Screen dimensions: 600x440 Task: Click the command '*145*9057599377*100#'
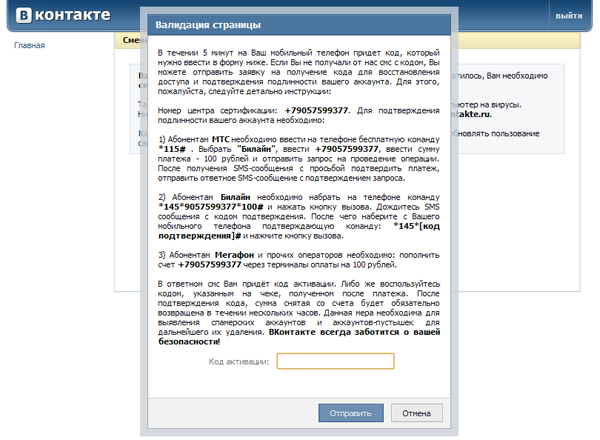[211, 207]
